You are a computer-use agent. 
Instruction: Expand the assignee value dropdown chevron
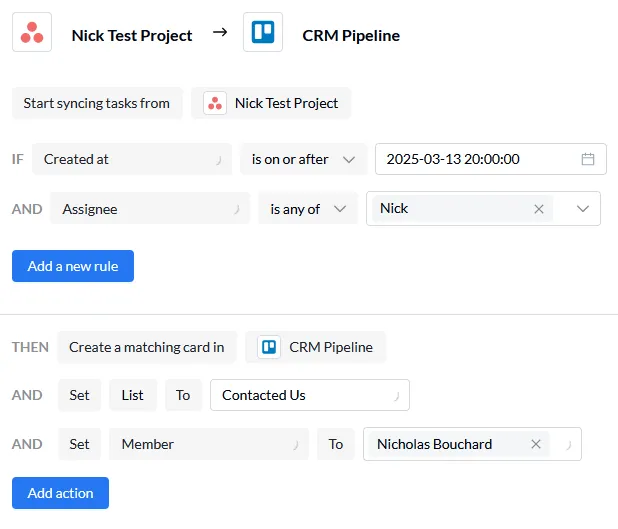(583, 209)
